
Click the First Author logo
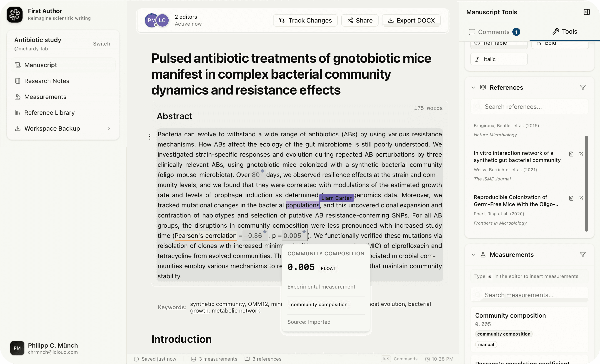(x=15, y=15)
